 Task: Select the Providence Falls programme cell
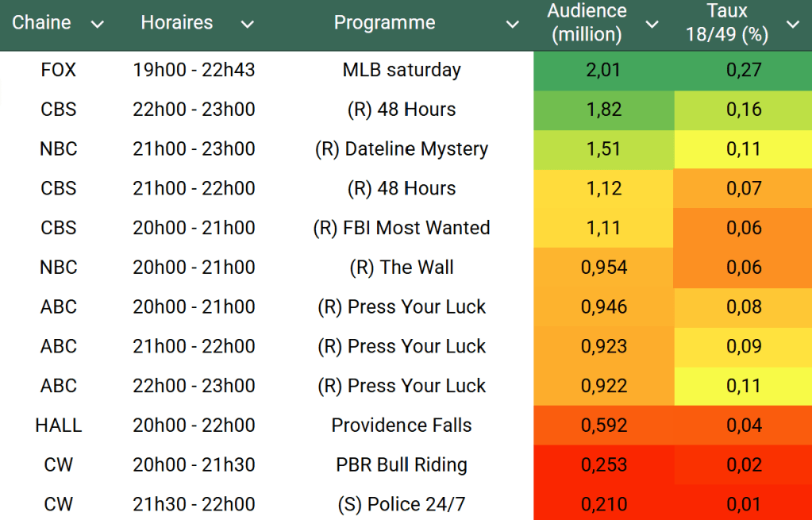point(402,426)
